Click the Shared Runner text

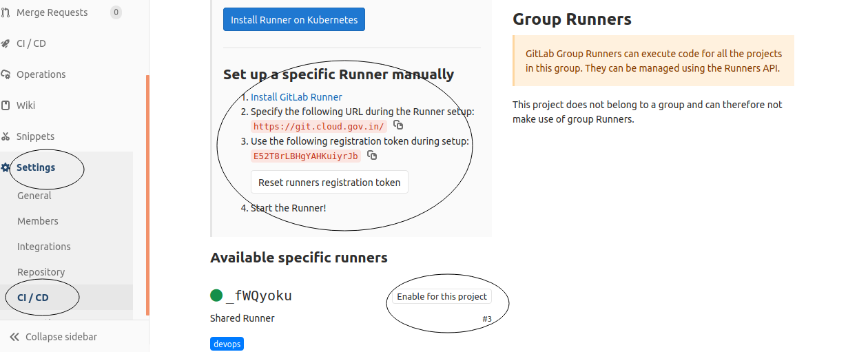(242, 318)
